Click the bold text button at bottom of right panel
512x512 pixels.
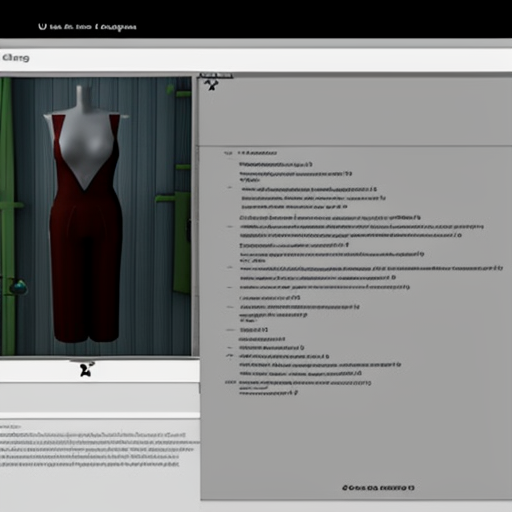tap(378, 488)
